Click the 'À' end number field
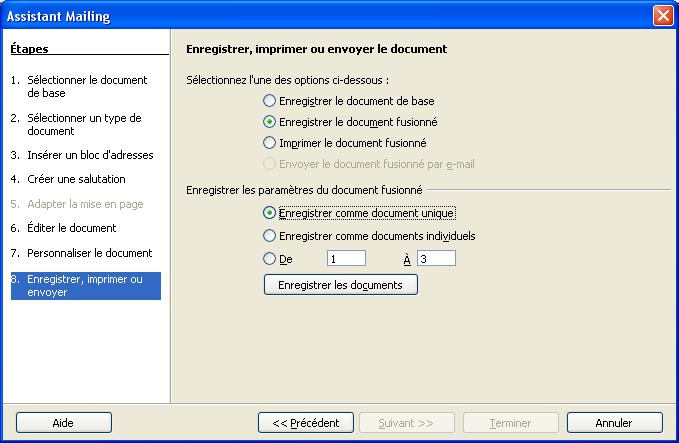 [x=436, y=258]
